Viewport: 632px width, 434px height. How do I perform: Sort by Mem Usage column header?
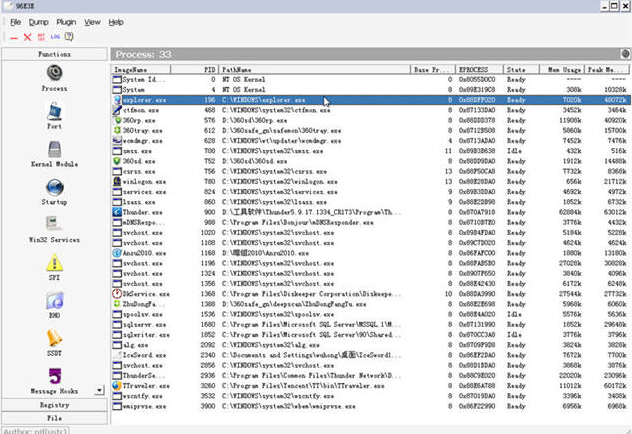tap(556, 70)
